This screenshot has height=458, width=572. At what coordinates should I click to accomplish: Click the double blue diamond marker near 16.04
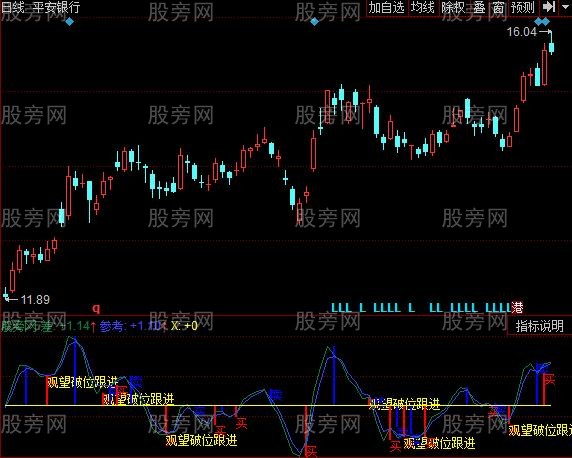542,22
